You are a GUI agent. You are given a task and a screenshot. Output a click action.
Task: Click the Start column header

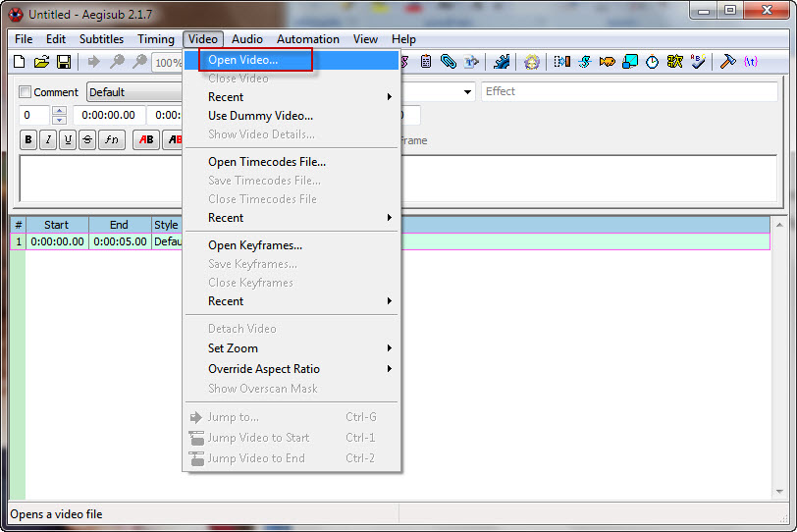tap(57, 225)
